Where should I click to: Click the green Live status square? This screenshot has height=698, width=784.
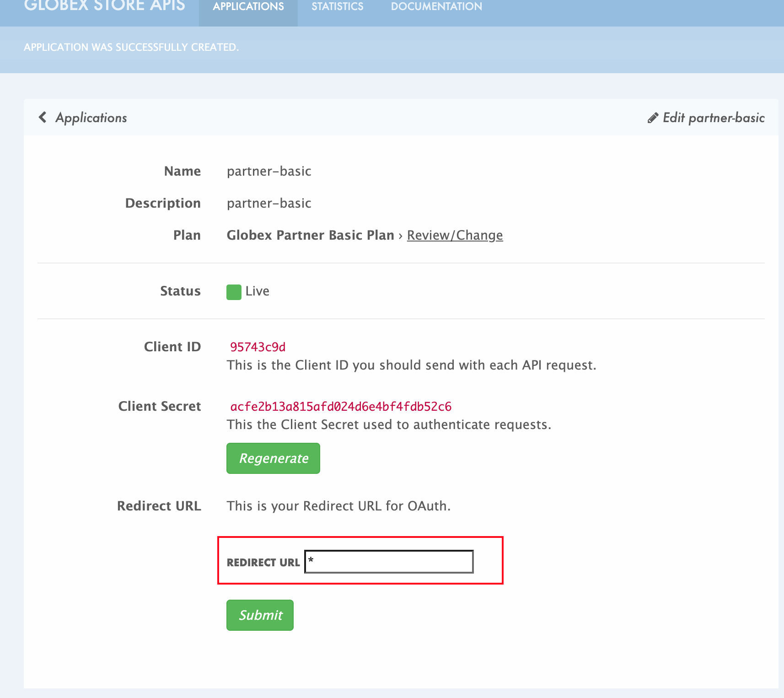(x=234, y=292)
